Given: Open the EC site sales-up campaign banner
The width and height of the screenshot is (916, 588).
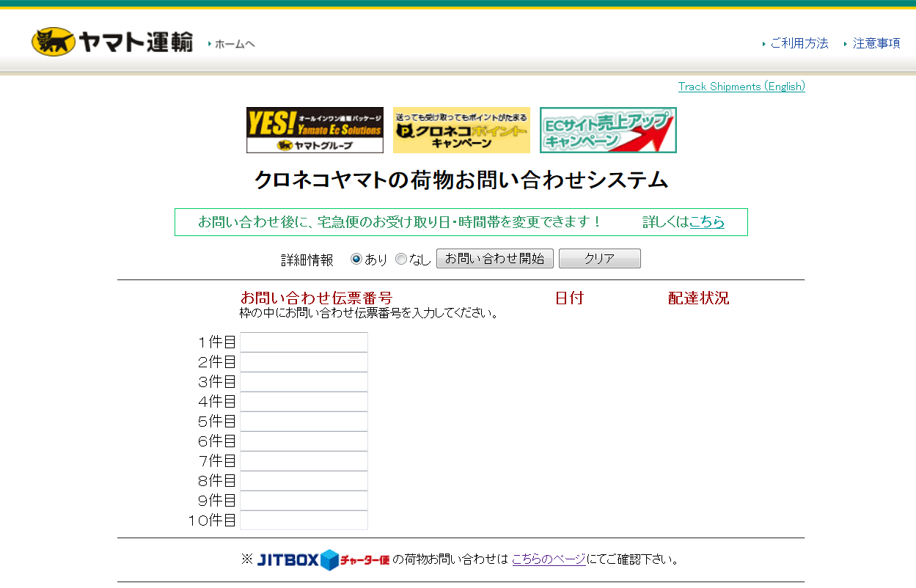Looking at the screenshot, I should pyautogui.click(x=608, y=131).
